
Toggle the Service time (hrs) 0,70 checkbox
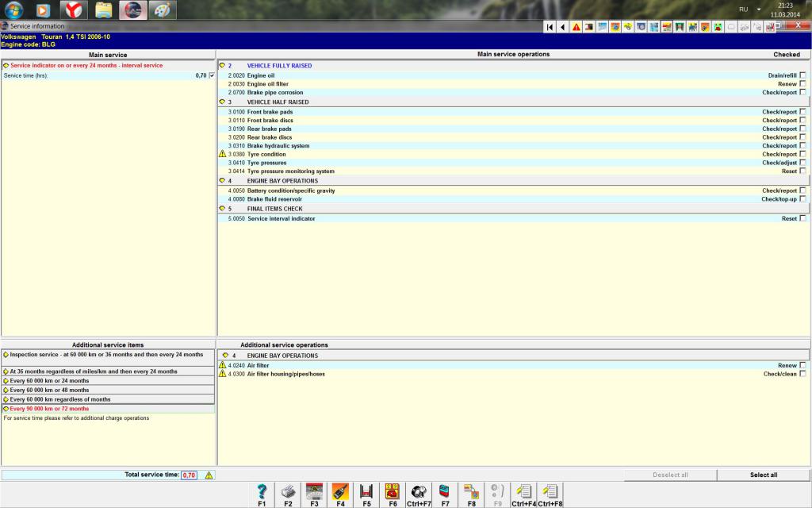tap(212, 75)
